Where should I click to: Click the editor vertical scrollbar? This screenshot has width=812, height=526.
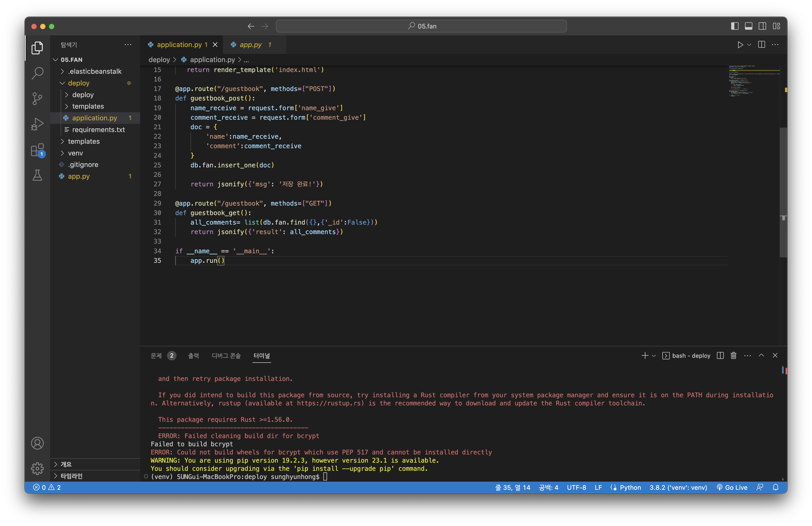point(783,192)
